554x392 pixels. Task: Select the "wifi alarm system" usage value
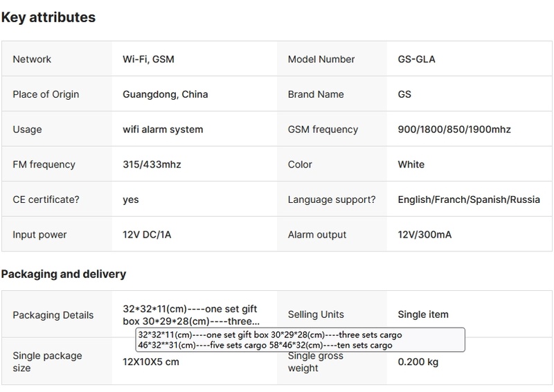coord(163,130)
